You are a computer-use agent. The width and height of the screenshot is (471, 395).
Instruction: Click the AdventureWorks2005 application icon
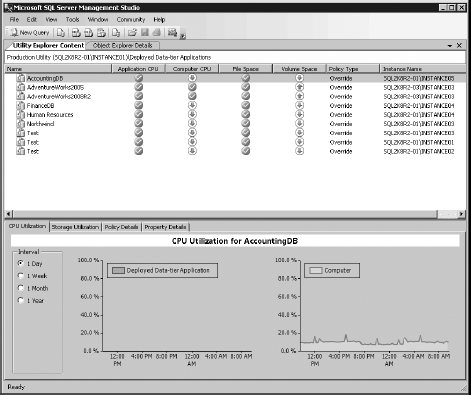(x=21, y=87)
